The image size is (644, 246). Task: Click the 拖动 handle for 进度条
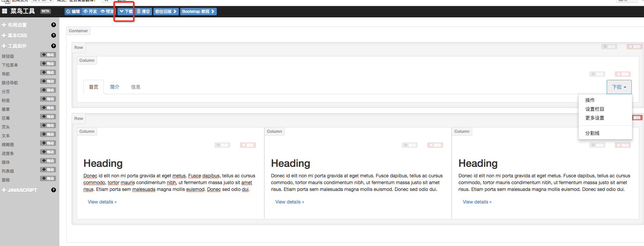point(48,152)
